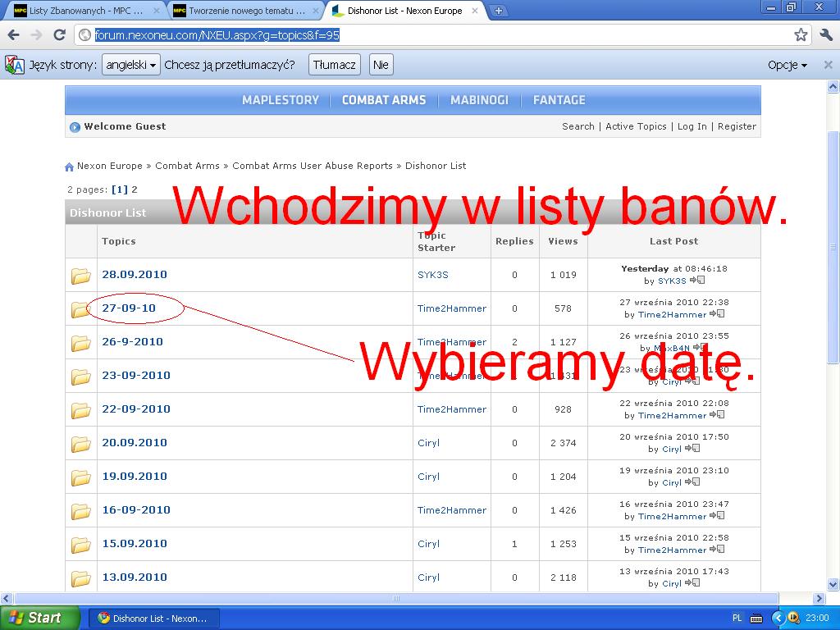Close the translation bar with the X
The width and height of the screenshot is (840, 630).
(829, 65)
